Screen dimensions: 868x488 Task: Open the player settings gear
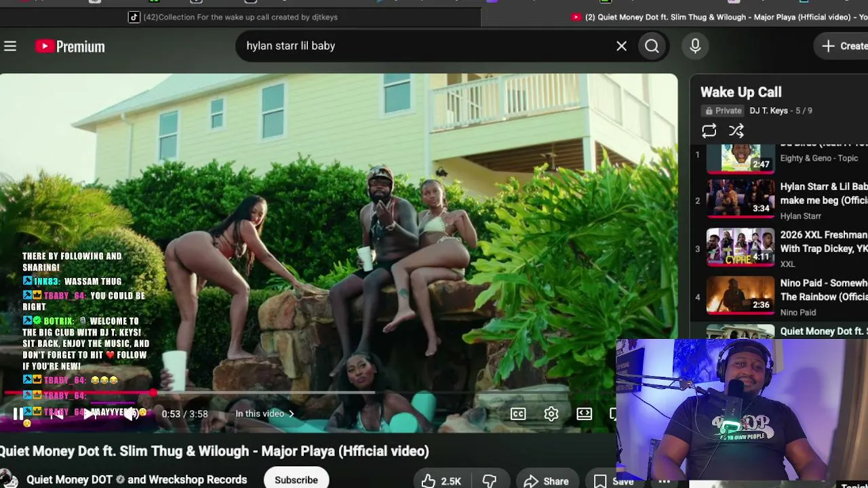tap(551, 414)
